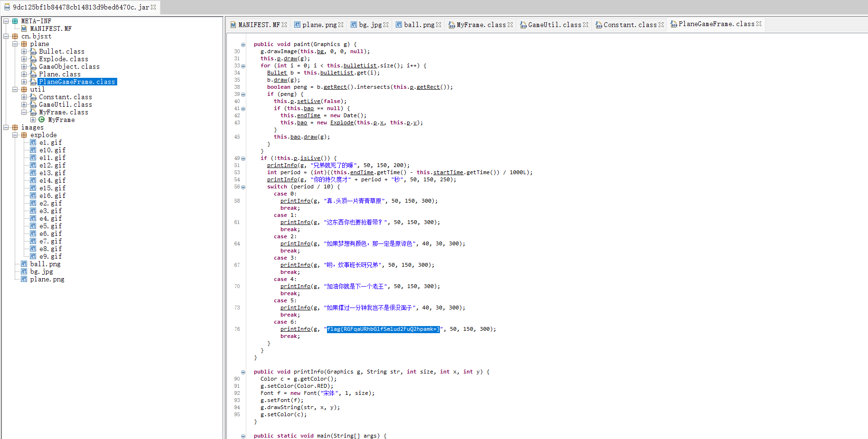868x439 pixels.
Task: Select e5.gif in the tree
Action: 50,226
